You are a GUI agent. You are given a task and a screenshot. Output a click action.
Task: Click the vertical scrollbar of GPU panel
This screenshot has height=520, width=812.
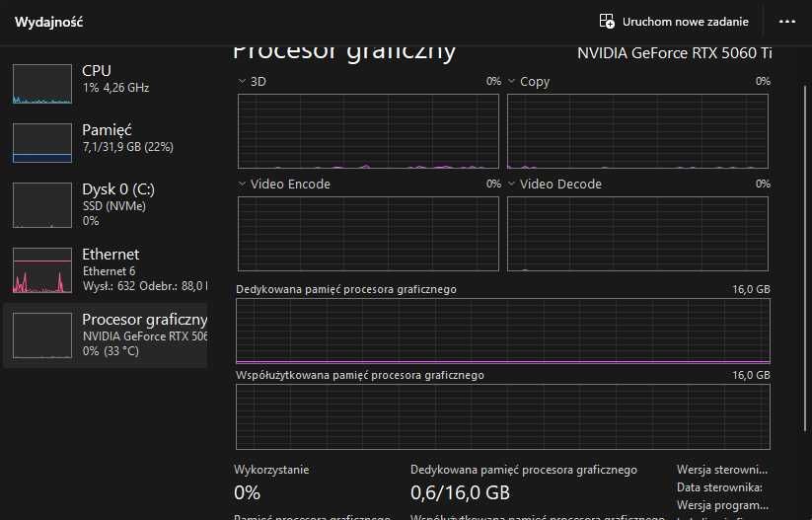805,258
